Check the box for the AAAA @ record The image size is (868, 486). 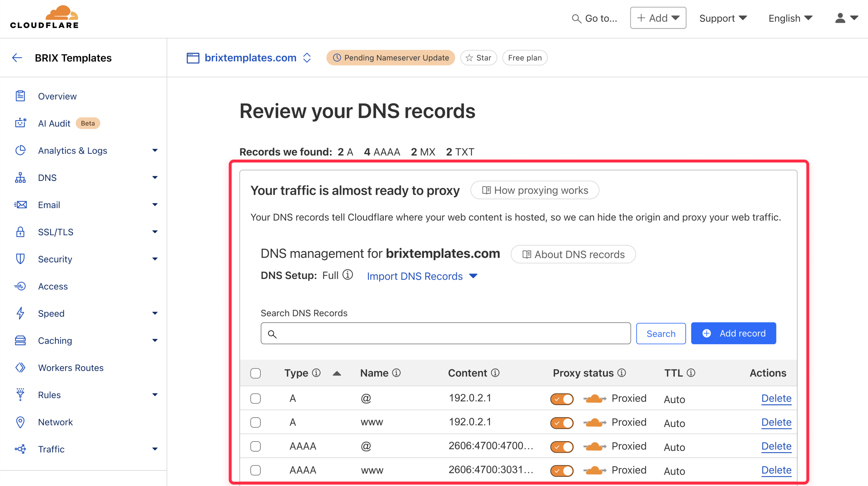256,446
